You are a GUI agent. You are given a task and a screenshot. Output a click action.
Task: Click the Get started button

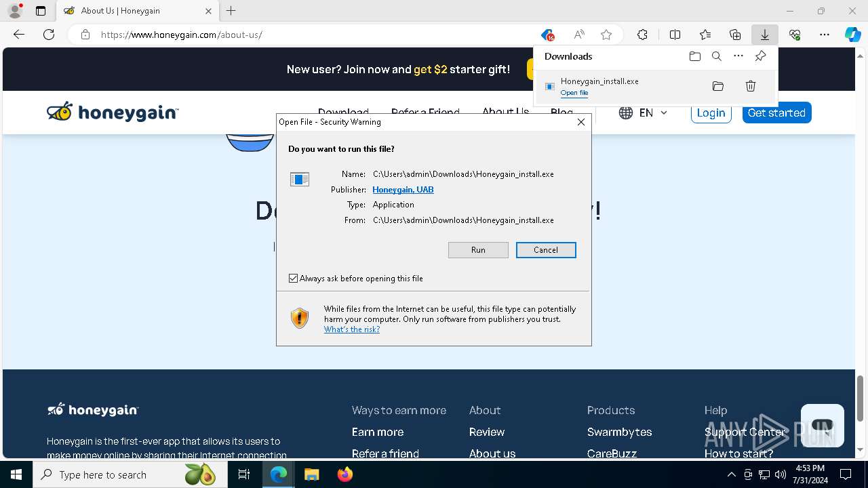pos(776,113)
